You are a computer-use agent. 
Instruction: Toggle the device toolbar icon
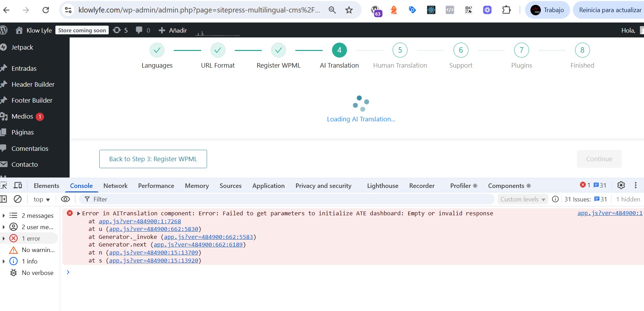point(18,185)
